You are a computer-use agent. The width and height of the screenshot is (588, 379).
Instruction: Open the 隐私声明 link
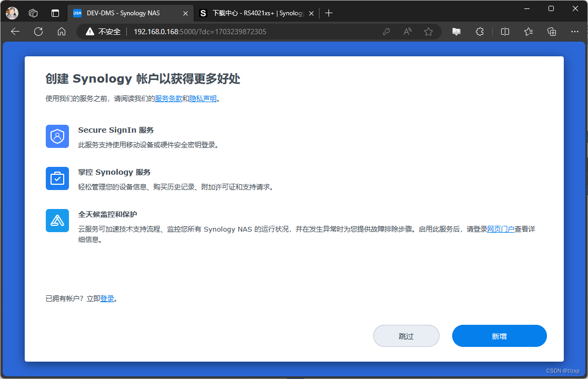click(x=203, y=98)
